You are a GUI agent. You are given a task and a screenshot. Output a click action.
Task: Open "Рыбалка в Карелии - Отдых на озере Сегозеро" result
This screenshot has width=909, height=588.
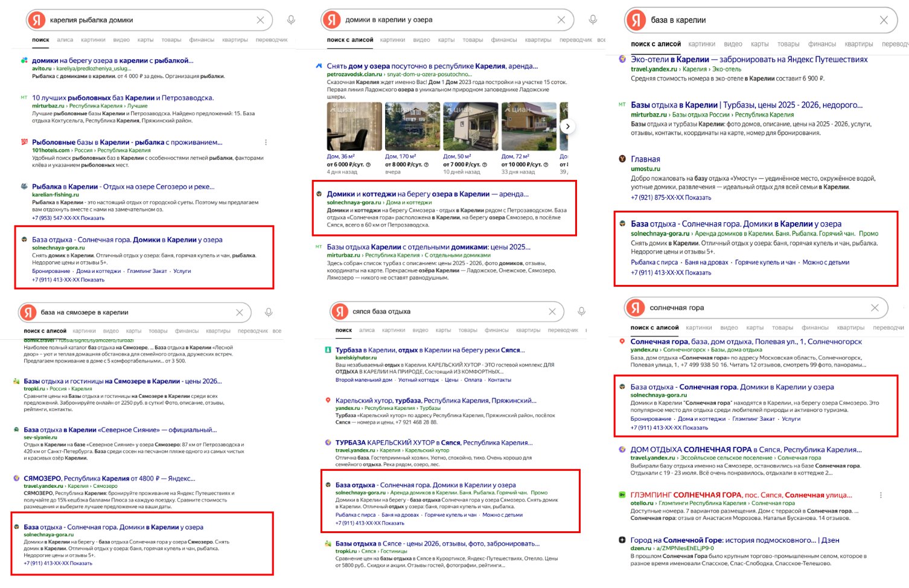tap(123, 187)
